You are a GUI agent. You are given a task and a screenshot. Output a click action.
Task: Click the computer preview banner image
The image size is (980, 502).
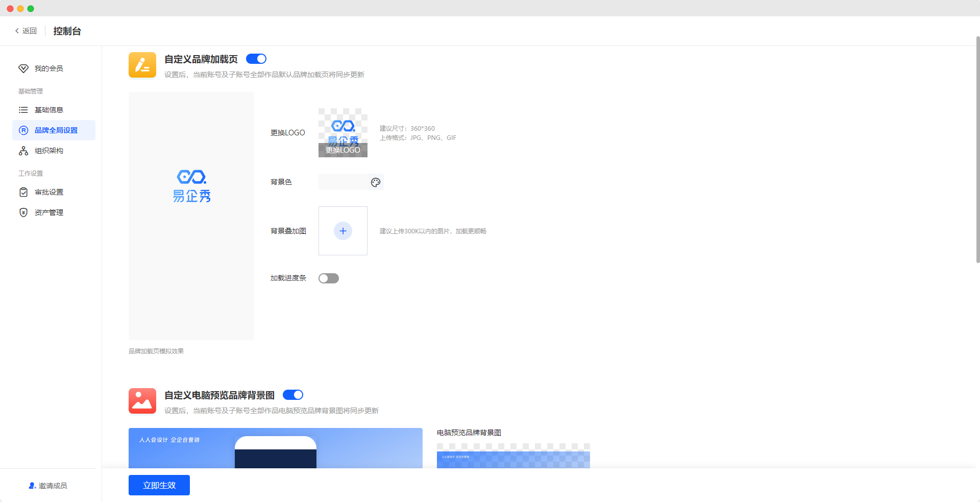tap(276, 448)
